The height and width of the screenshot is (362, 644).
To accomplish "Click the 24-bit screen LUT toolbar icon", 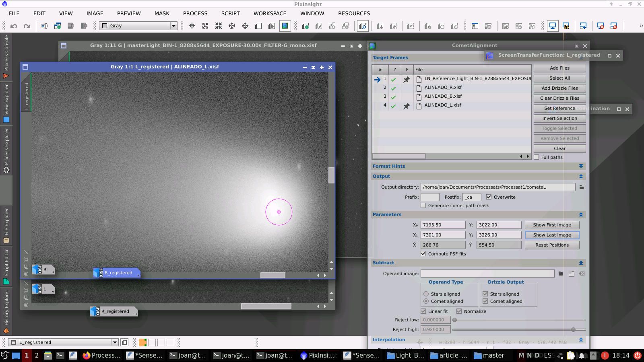I will coord(566,26).
